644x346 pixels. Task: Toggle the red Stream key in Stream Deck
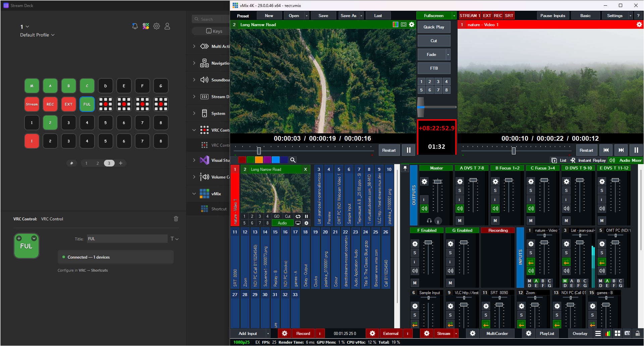click(x=32, y=104)
